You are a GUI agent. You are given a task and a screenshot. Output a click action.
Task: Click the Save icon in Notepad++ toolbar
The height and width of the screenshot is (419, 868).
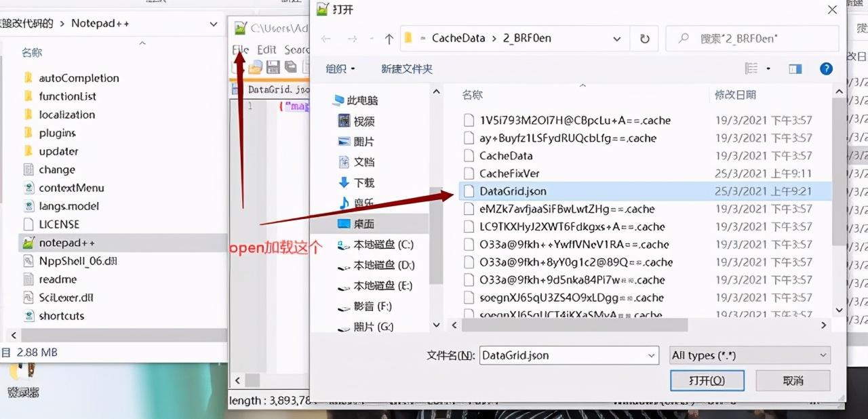pos(273,66)
